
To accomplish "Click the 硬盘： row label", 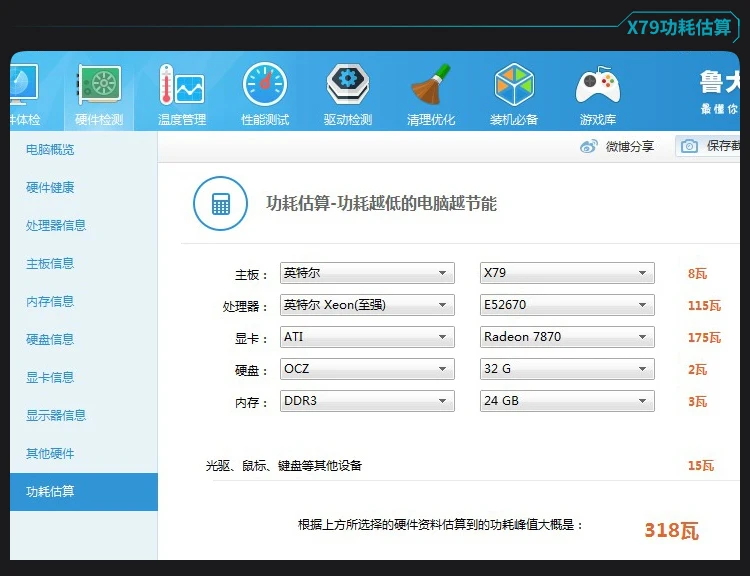I will click(251, 371).
